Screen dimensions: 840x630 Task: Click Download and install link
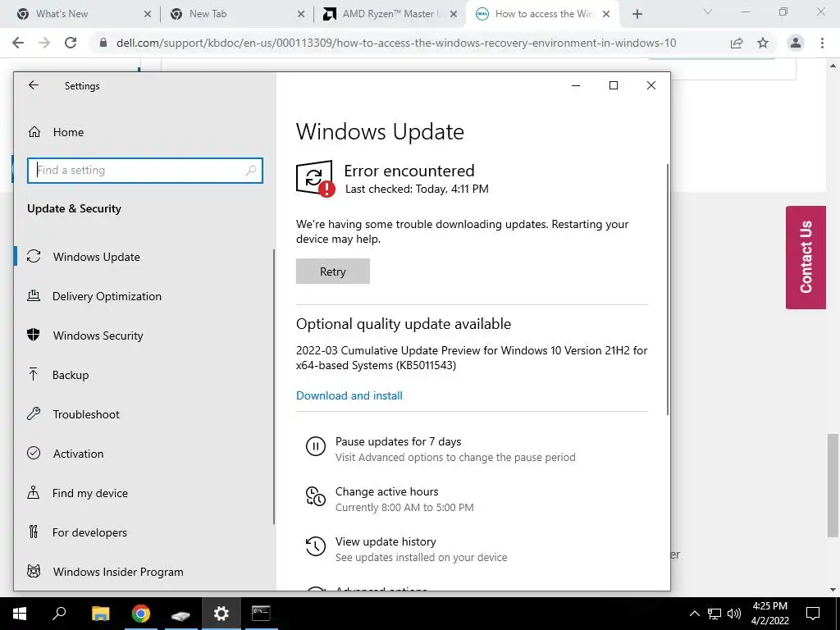pos(349,395)
